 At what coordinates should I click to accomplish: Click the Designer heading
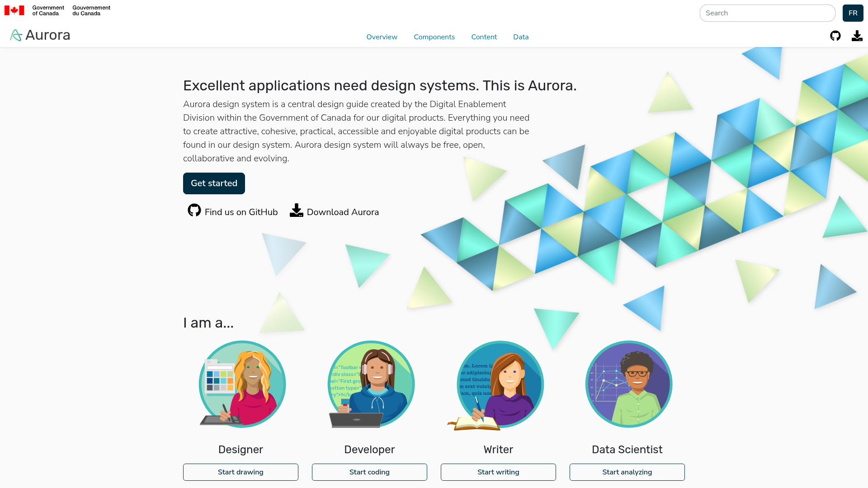click(241, 450)
